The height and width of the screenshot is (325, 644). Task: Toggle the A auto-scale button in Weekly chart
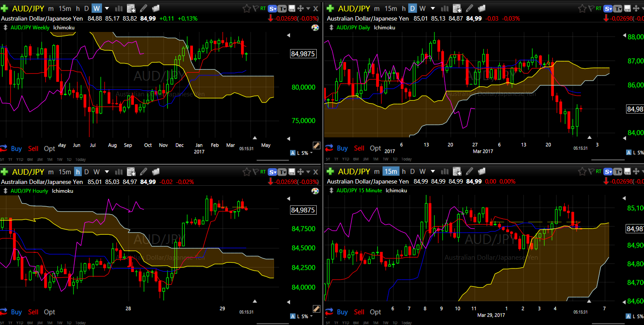pos(293,152)
